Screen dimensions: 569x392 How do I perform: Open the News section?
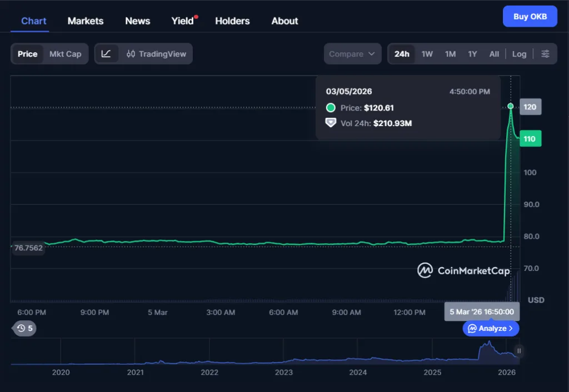137,21
